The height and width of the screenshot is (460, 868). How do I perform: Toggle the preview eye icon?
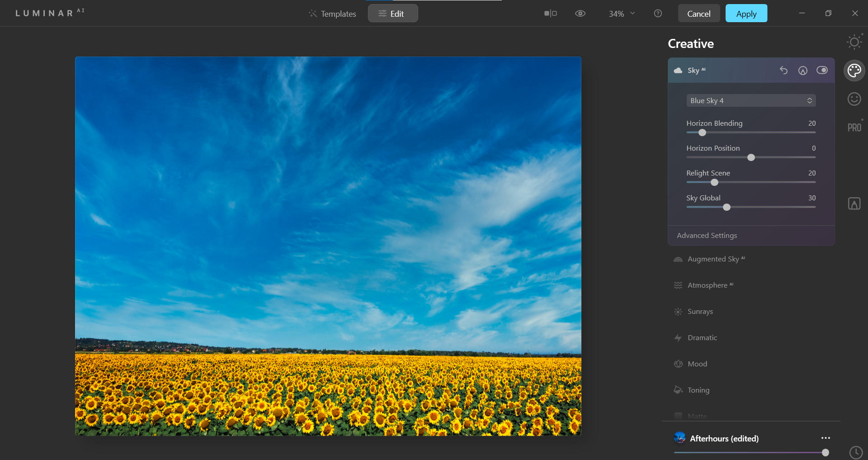click(580, 14)
